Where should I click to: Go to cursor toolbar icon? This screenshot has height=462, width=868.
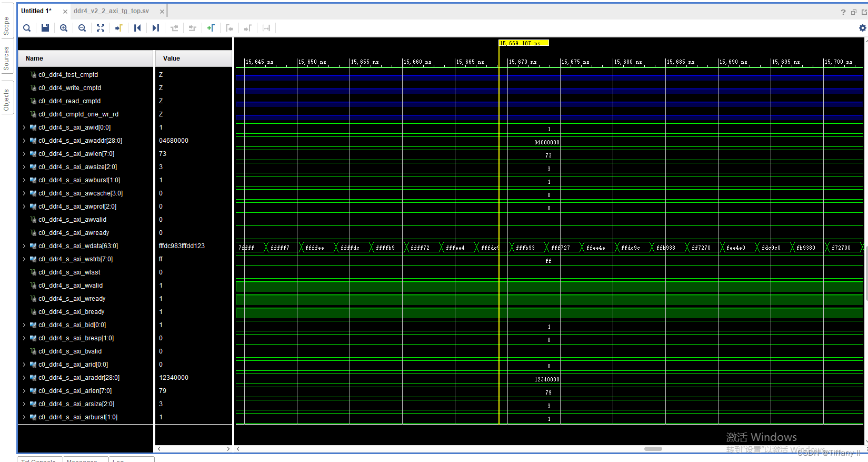coord(119,28)
